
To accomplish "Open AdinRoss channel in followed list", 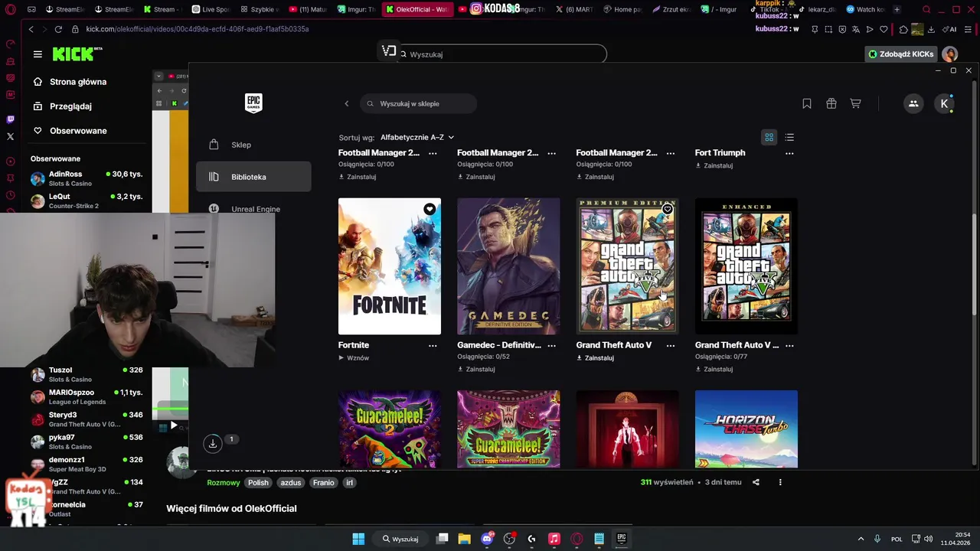I will (87, 178).
